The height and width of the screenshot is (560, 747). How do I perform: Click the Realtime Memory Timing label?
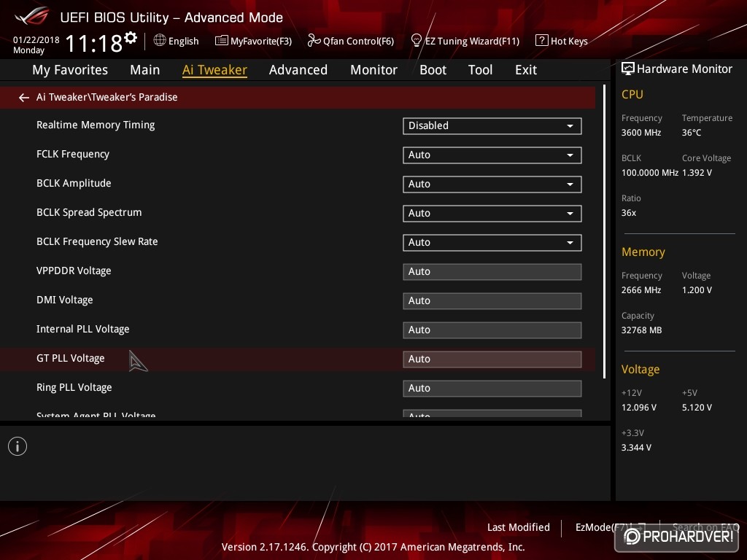[96, 125]
